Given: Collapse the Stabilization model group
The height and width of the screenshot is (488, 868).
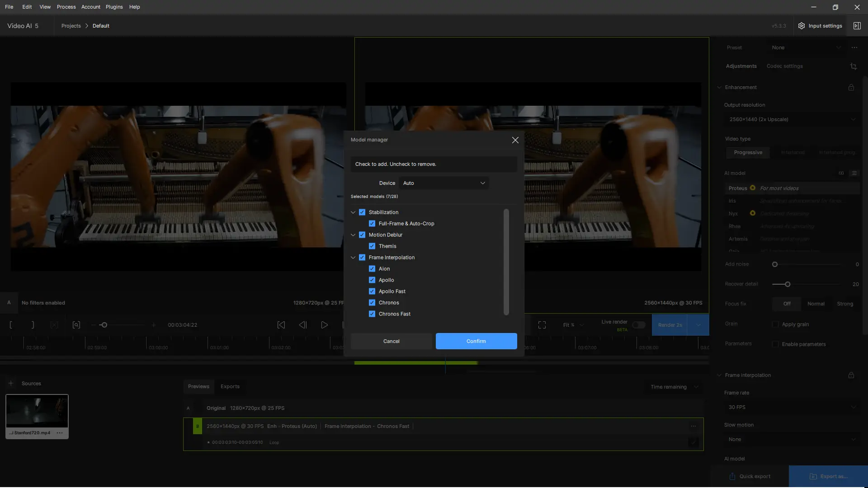Looking at the screenshot, I should 353,212.
